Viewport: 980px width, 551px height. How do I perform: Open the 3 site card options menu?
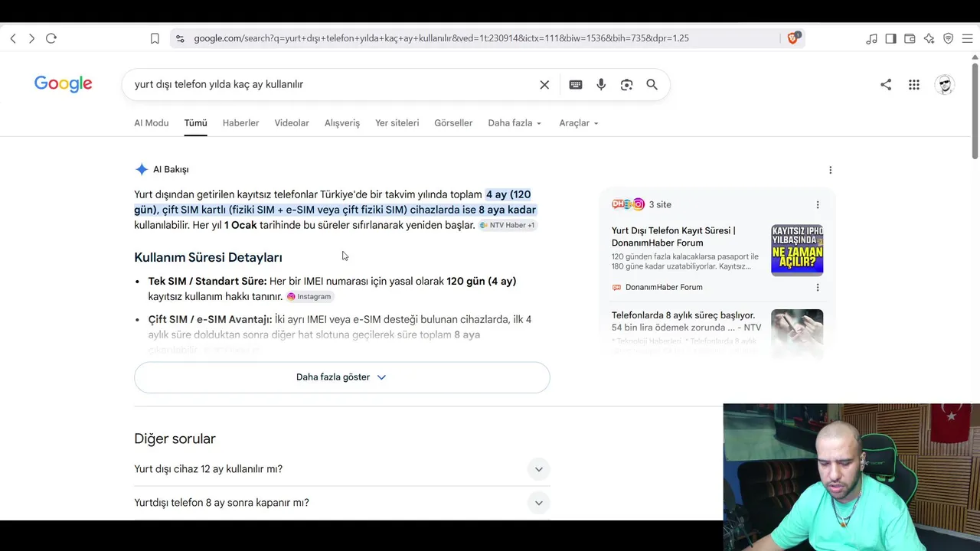(818, 204)
